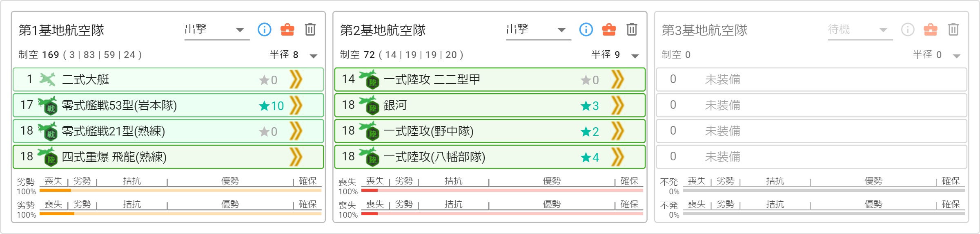Clear 第2基地航空隊 with the trash icon
The width and height of the screenshot is (980, 234).
[632, 29]
